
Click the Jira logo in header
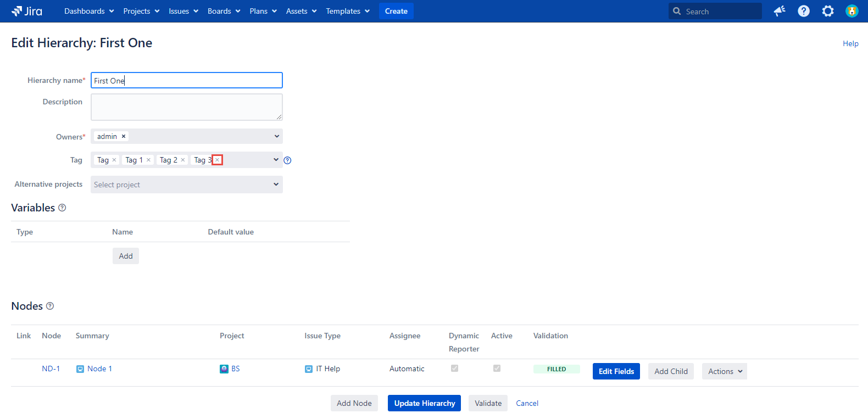(27, 11)
